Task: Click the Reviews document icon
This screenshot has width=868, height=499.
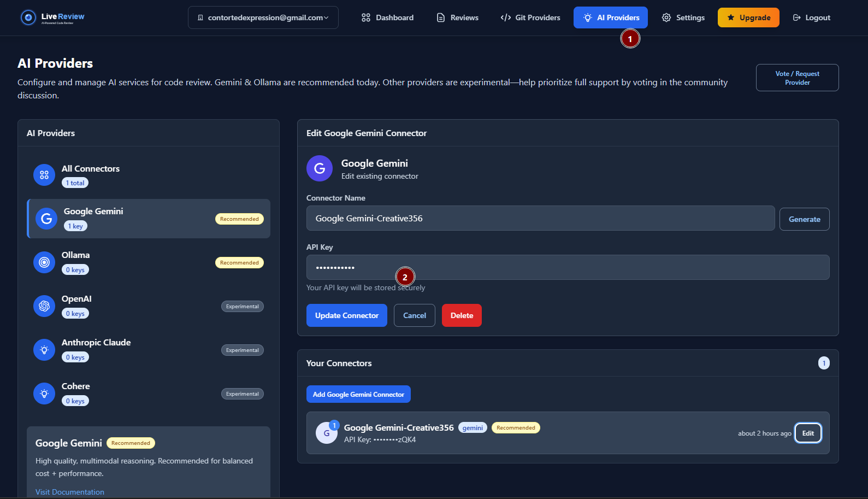Action: pos(441,17)
